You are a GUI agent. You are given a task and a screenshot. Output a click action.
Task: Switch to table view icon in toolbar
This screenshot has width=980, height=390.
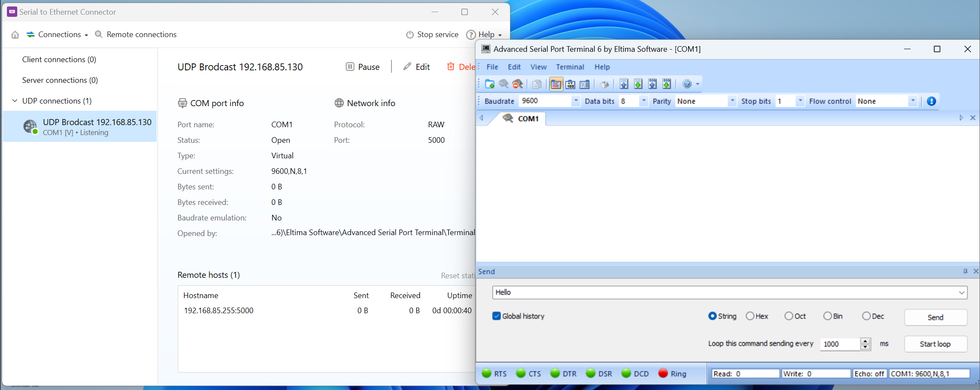coord(585,84)
